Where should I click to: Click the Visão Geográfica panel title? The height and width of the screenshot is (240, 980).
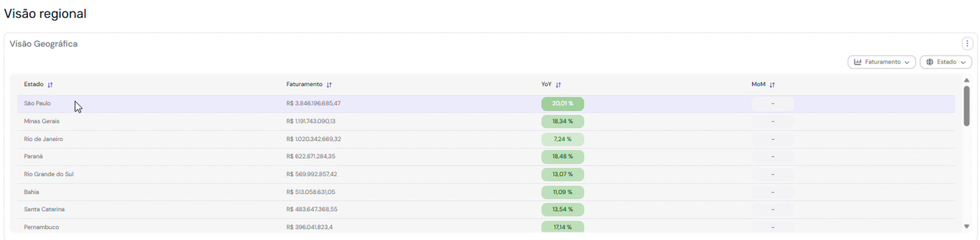click(43, 44)
